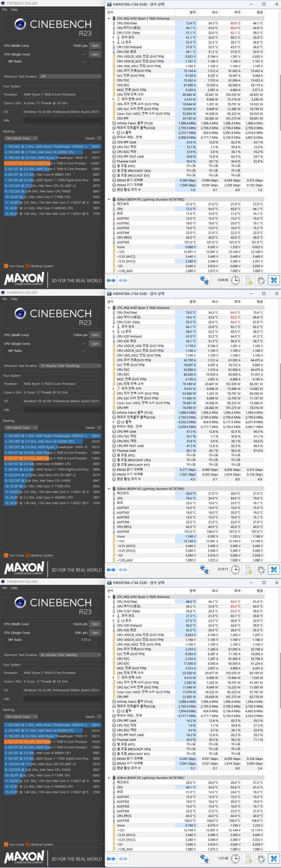Screen dimensions: 281x868
Task: Open File menu in Cinebench window scoring 14263 pts
Action: point(5,10)
